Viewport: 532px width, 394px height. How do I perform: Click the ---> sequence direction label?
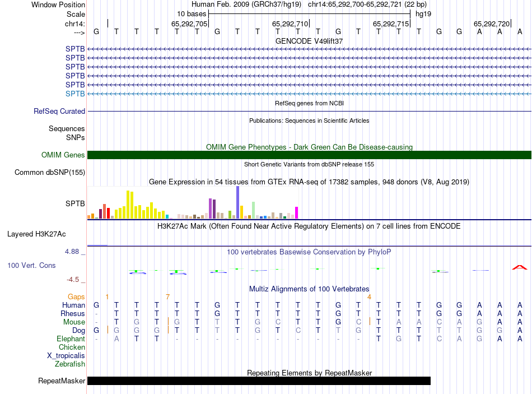click(79, 33)
